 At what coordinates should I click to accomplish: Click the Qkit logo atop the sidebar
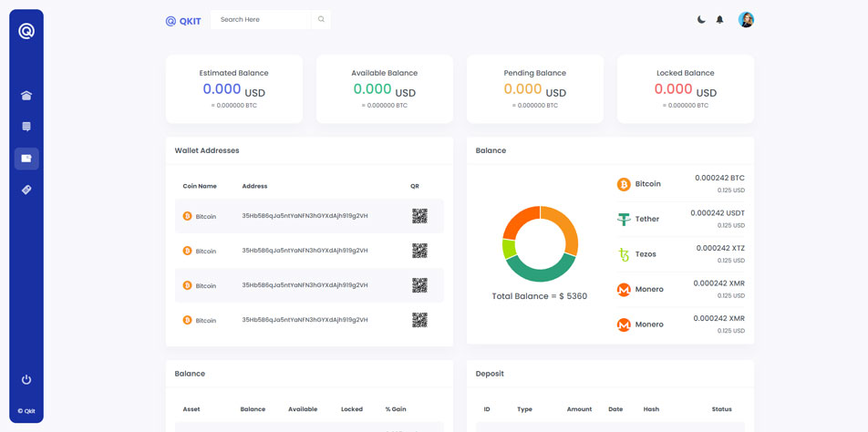pos(26,31)
